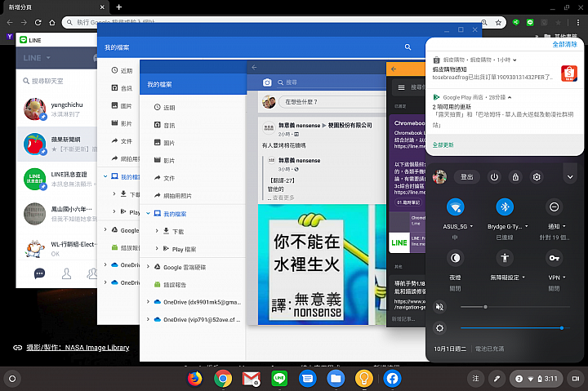This screenshot has width=588, height=391.
Task: Toggle the Wi-Fi ASUS_5G quick setting
Action: pyautogui.click(x=456, y=207)
